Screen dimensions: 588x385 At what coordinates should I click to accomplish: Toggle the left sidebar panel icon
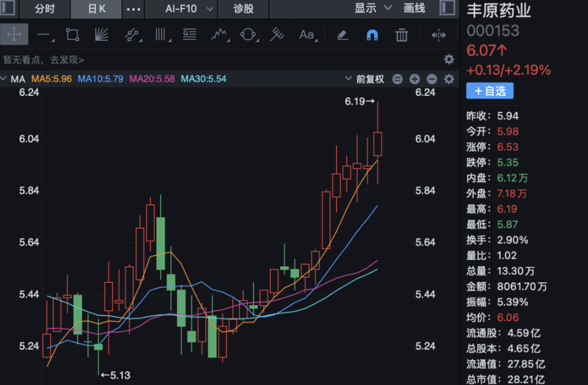(x=7, y=8)
